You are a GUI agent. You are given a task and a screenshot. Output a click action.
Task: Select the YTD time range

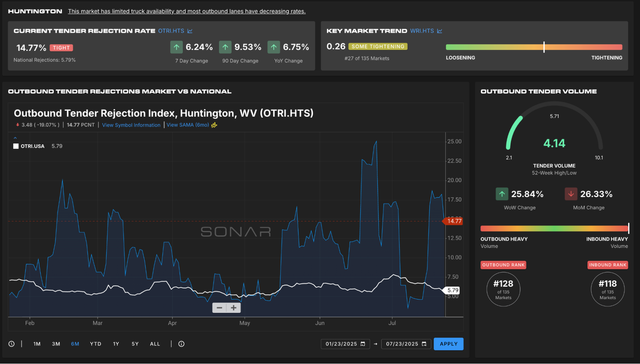click(96, 344)
